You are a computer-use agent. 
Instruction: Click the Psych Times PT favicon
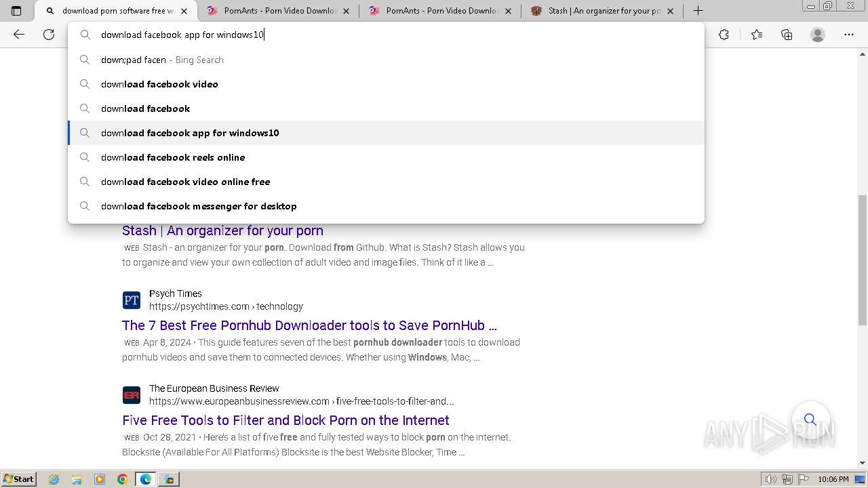coord(132,300)
